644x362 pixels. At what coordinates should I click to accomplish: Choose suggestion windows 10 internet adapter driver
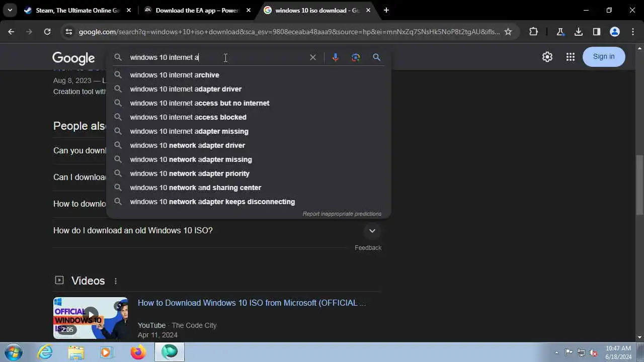coord(249,89)
